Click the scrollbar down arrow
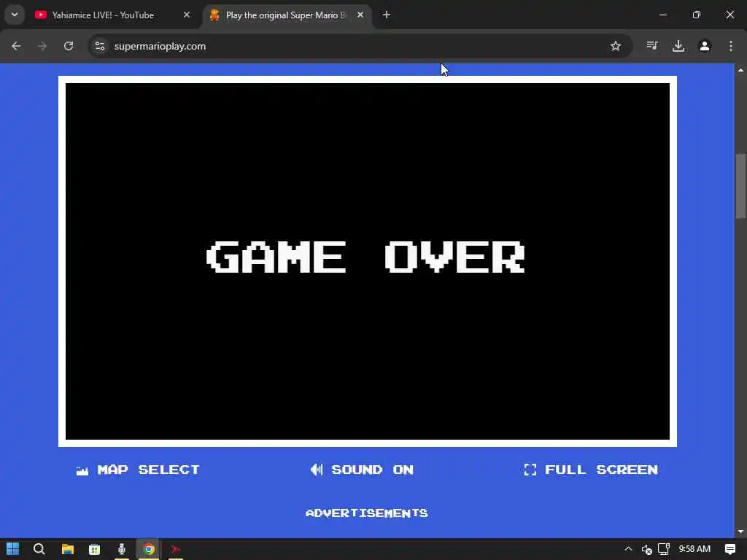747x560 pixels. [x=741, y=532]
